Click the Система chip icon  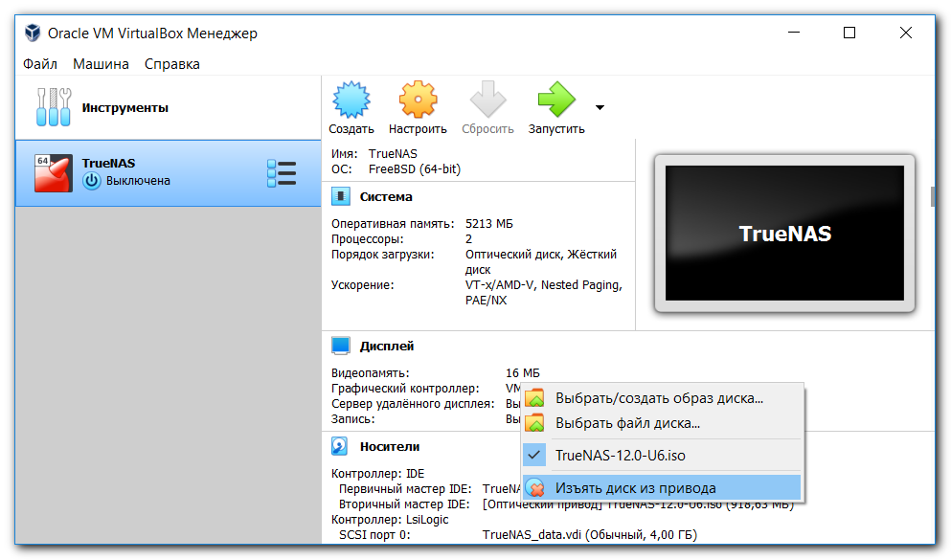340,196
